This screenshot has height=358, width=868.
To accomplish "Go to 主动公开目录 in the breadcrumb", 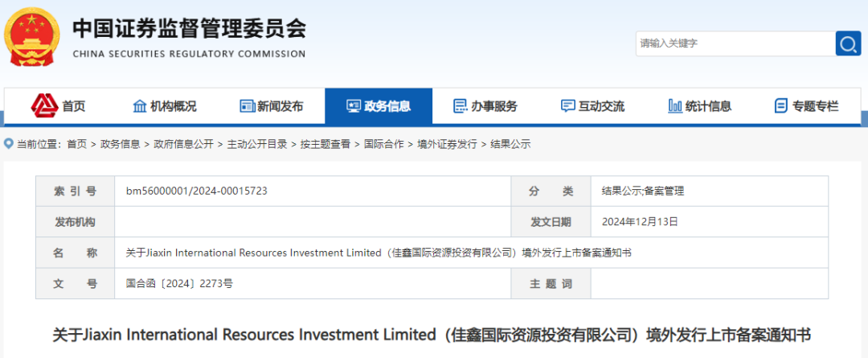I will [257, 145].
